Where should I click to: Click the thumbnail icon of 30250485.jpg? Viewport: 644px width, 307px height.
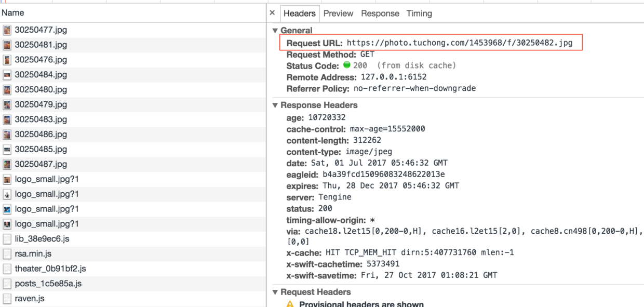(x=7, y=150)
